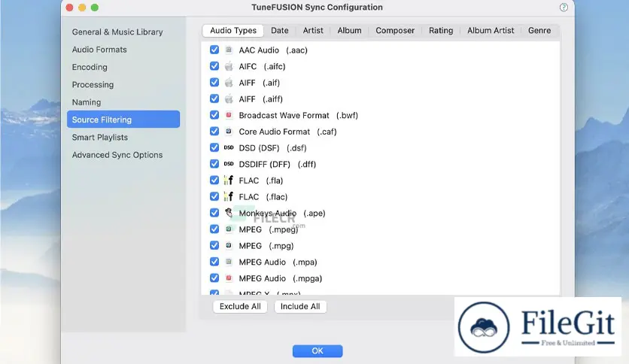This screenshot has width=629, height=364.
Task: Click the 'Core Audio Format (.caf)' label
Action: coord(287,132)
